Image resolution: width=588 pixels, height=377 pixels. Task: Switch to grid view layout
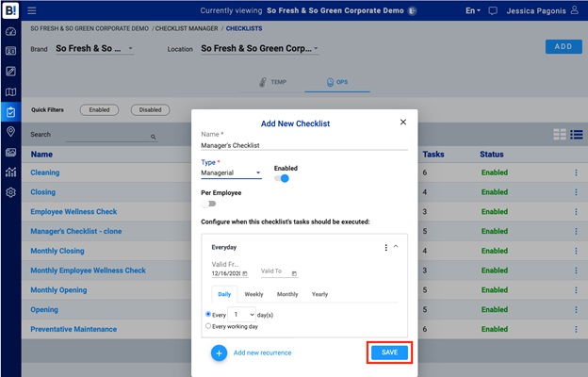click(560, 134)
